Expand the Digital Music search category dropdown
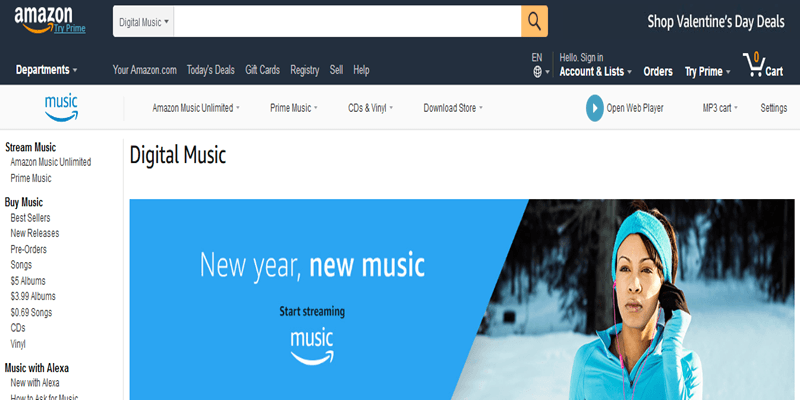The height and width of the screenshot is (400, 800). (x=143, y=22)
